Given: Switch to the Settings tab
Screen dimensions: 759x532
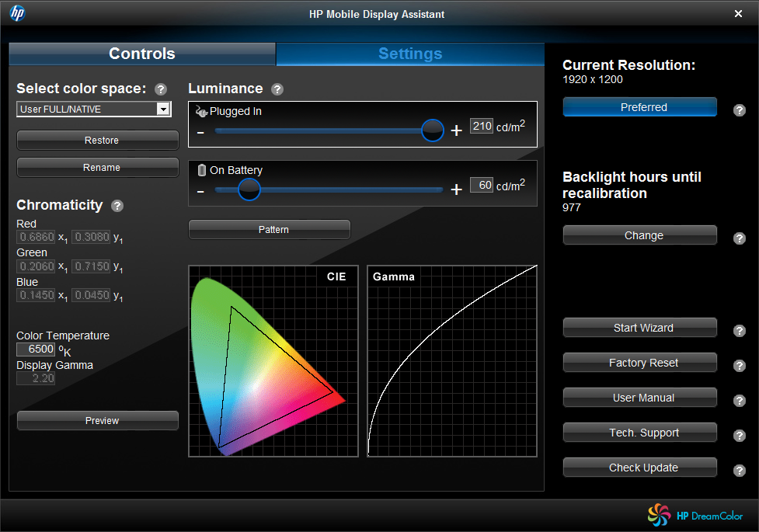Looking at the screenshot, I should [410, 54].
